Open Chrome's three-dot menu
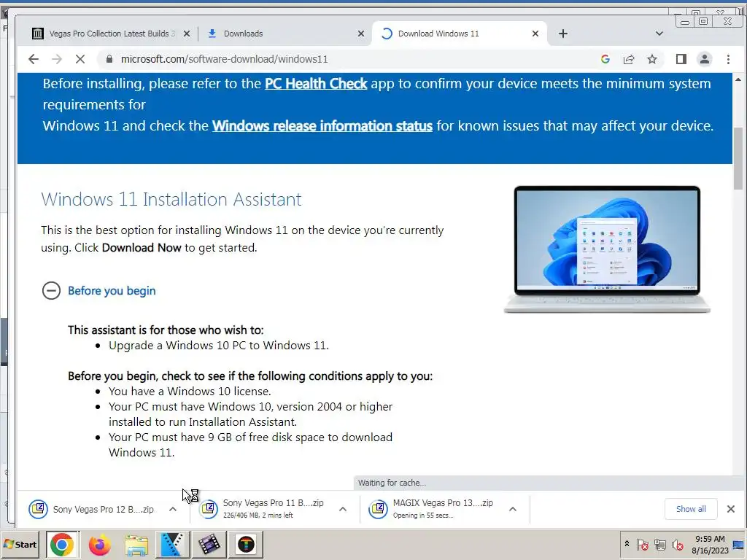The height and width of the screenshot is (560, 747). pyautogui.click(x=728, y=59)
